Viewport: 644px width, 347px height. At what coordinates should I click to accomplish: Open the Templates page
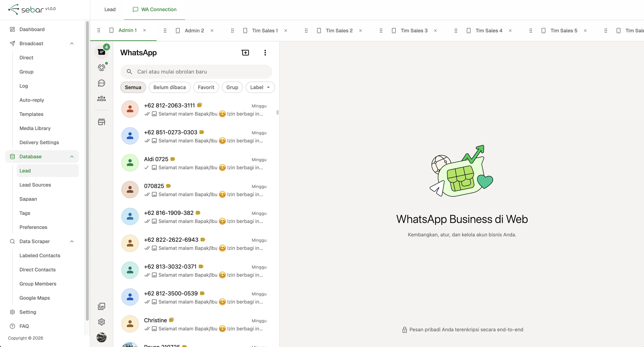(x=31, y=114)
